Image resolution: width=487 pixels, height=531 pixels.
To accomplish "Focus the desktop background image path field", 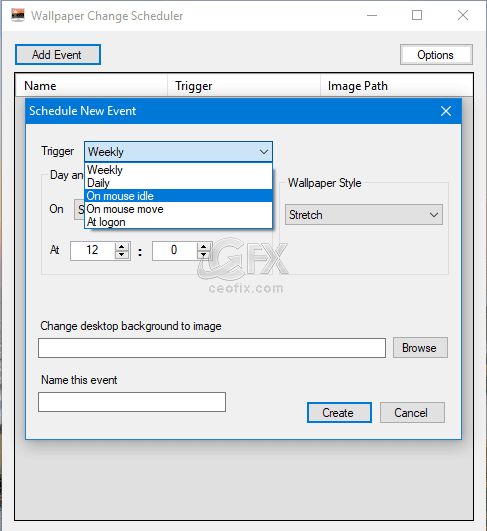I will pos(212,348).
